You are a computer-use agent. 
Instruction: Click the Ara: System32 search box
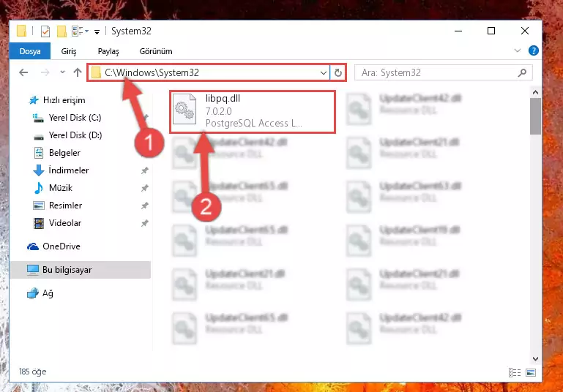[443, 73]
